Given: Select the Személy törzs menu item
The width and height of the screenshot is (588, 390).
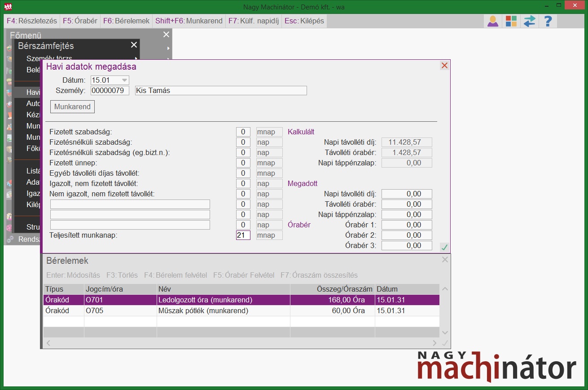Looking at the screenshot, I should (x=49, y=58).
